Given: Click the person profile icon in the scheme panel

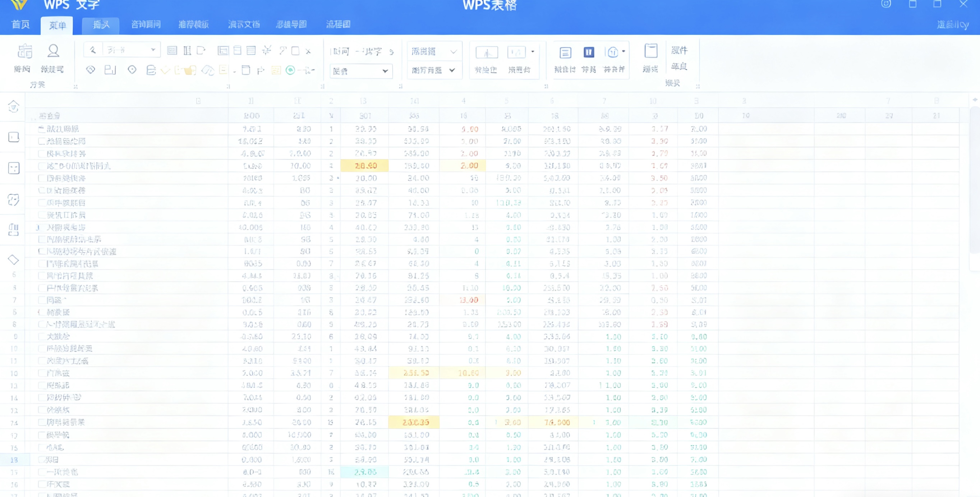Looking at the screenshot, I should pyautogui.click(x=53, y=51).
